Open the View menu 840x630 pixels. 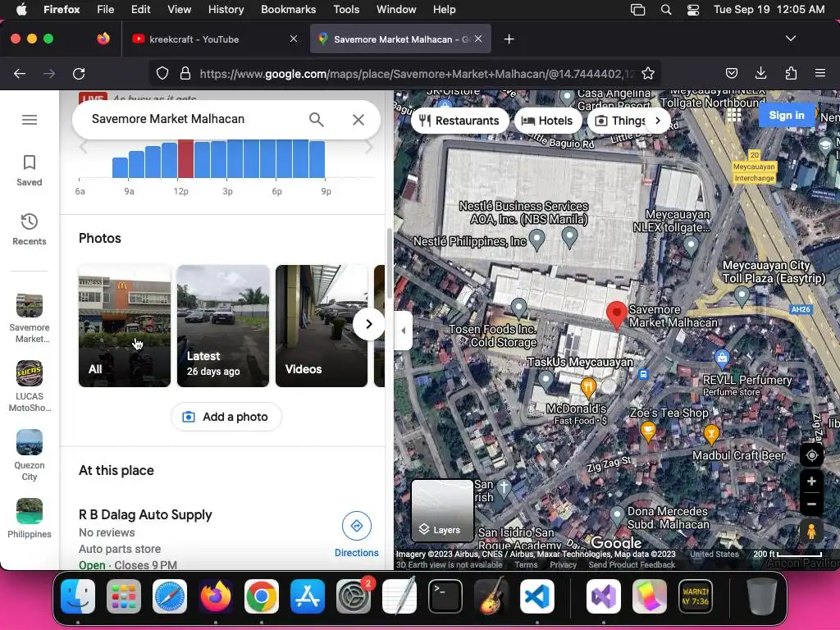(179, 10)
